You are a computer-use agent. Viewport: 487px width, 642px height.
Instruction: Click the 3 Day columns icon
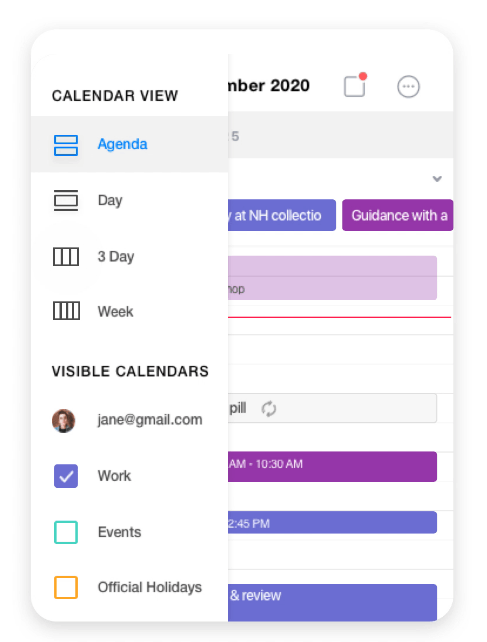click(x=66, y=257)
